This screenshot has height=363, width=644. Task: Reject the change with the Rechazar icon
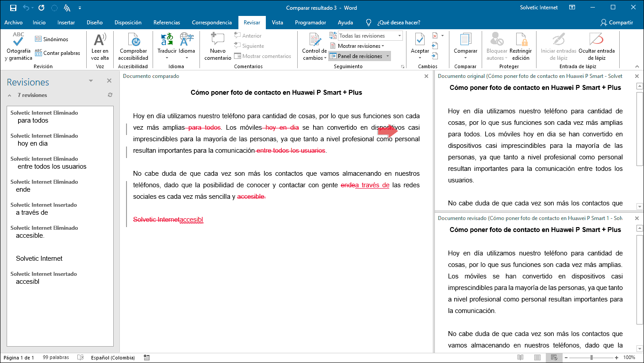(x=434, y=36)
